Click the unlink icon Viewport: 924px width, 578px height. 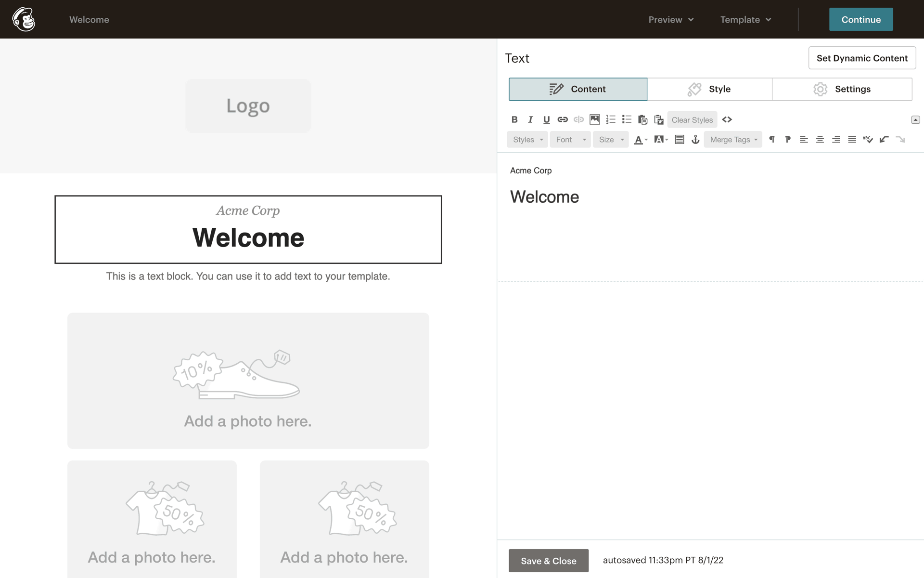578,119
